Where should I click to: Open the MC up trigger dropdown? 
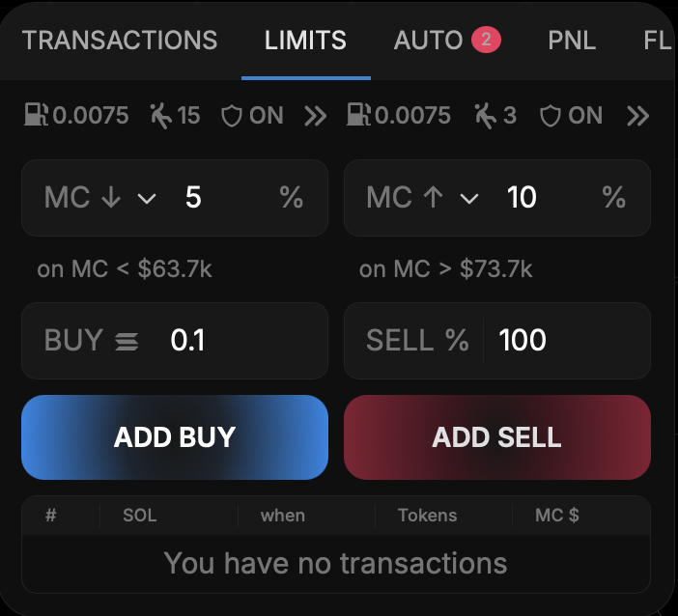pos(469,199)
